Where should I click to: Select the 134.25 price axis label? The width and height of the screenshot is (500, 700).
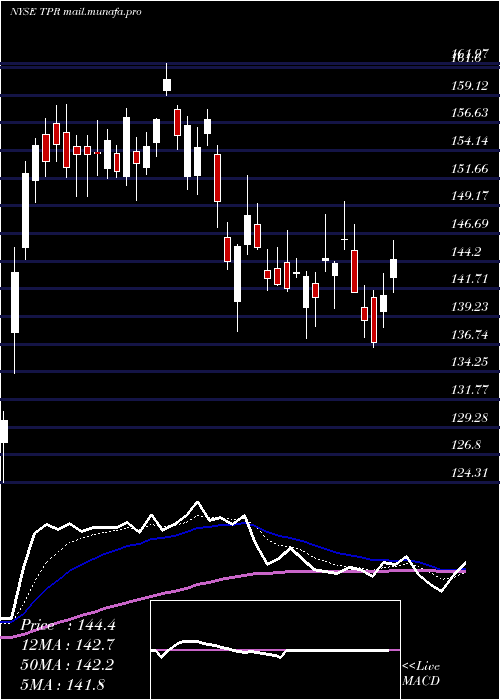[x=471, y=362]
